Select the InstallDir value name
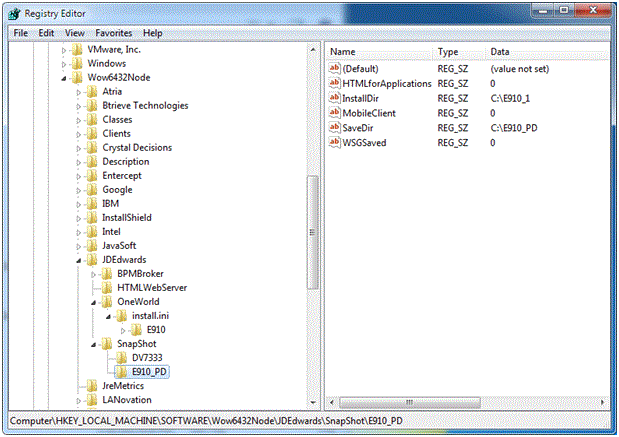 [x=360, y=98]
